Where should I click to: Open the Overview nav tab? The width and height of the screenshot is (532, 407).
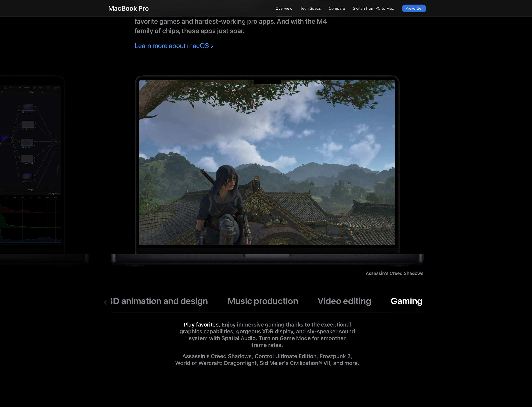[284, 8]
